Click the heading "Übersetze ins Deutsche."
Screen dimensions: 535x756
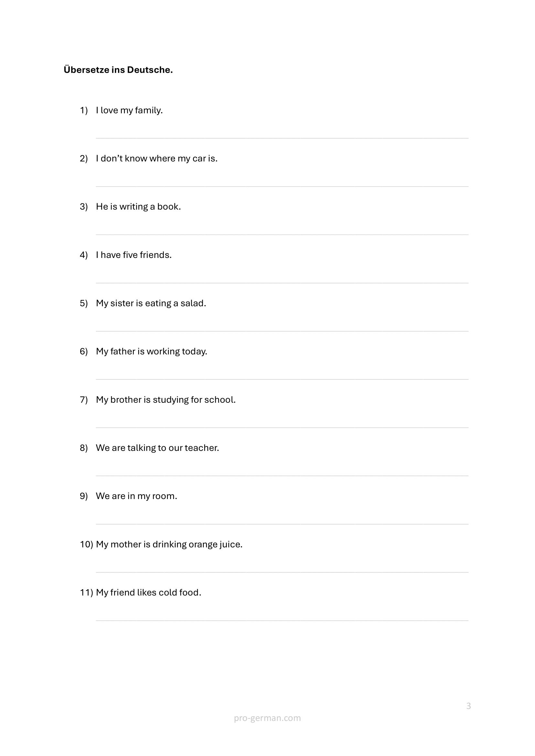click(x=118, y=70)
